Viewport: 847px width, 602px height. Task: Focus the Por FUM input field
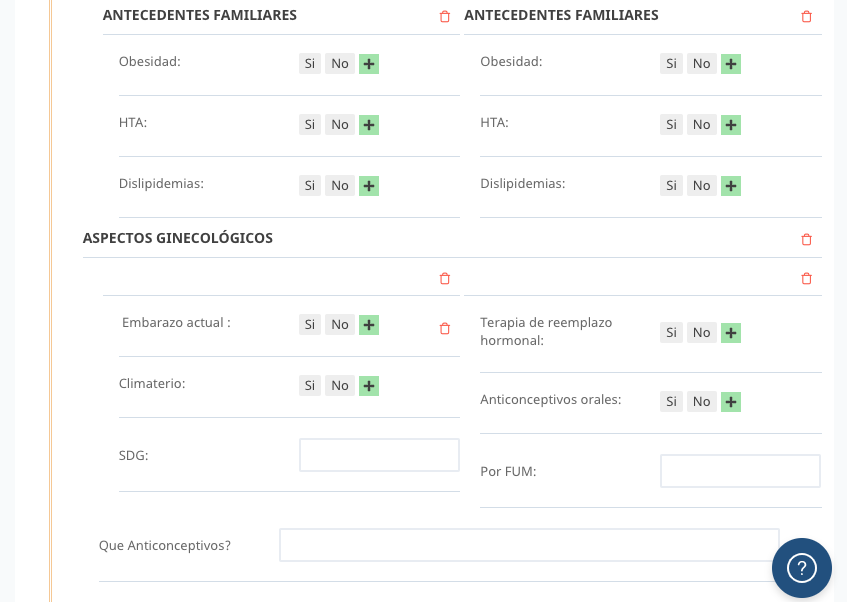point(740,471)
